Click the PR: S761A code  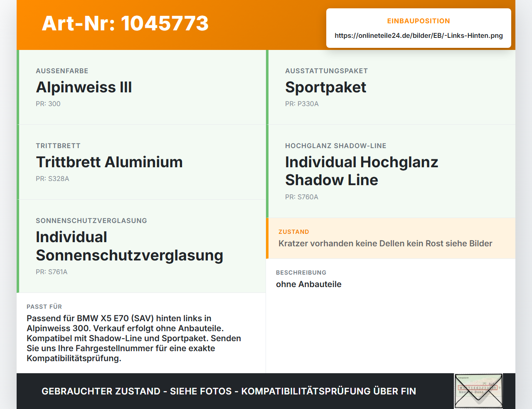pyautogui.click(x=52, y=272)
